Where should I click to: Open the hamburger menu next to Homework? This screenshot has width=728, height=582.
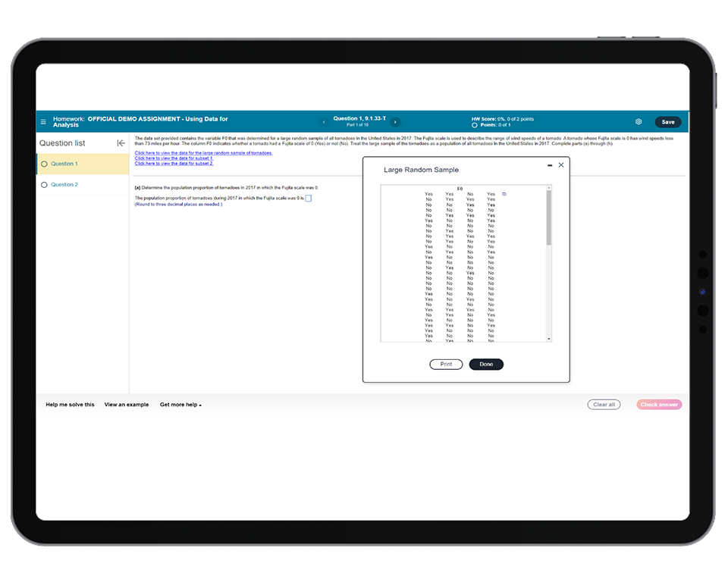[x=44, y=121]
